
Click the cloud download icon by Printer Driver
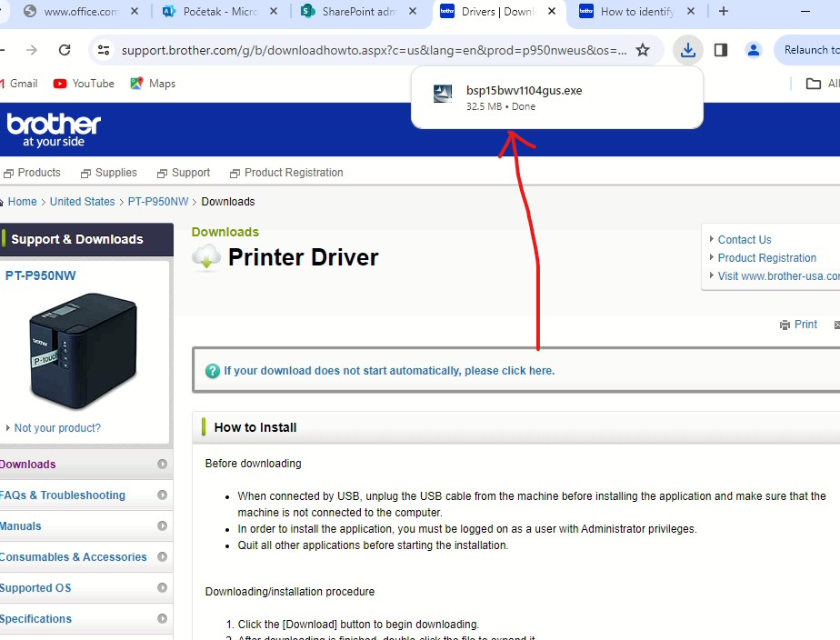click(x=206, y=257)
